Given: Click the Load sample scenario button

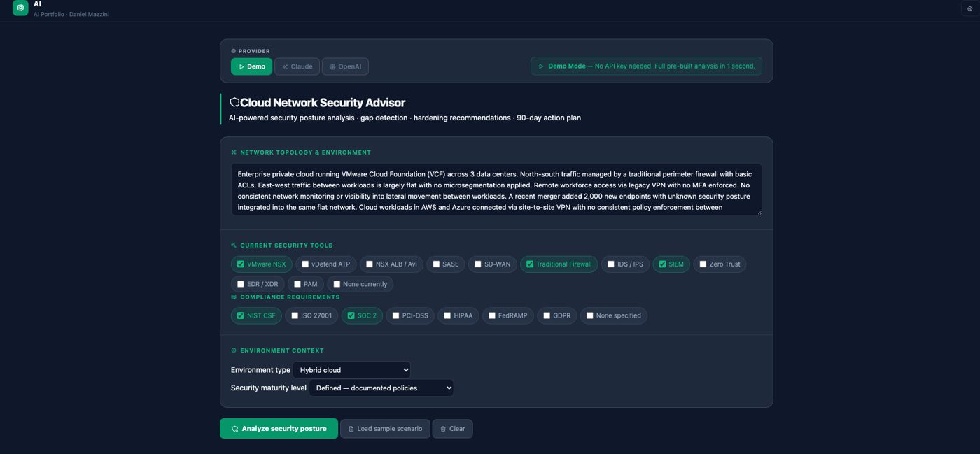Looking at the screenshot, I should click(x=385, y=429).
